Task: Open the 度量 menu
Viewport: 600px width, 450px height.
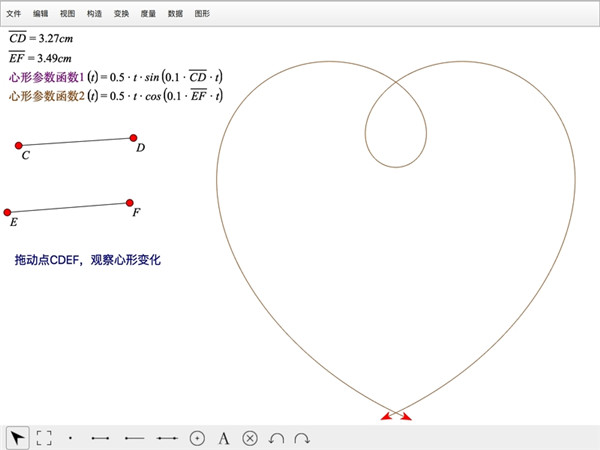Action: [148, 13]
